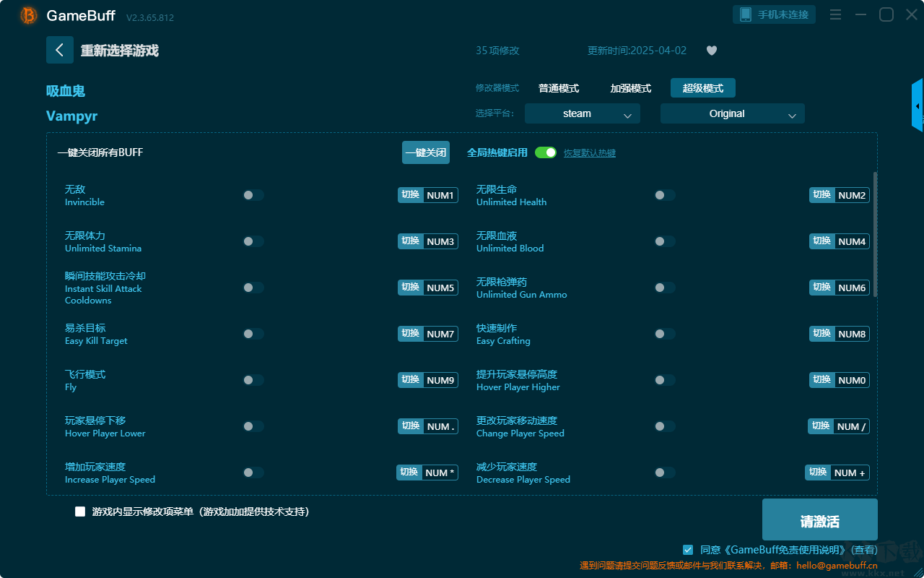Open the Original version dropdown
The image size is (924, 578).
click(x=733, y=113)
